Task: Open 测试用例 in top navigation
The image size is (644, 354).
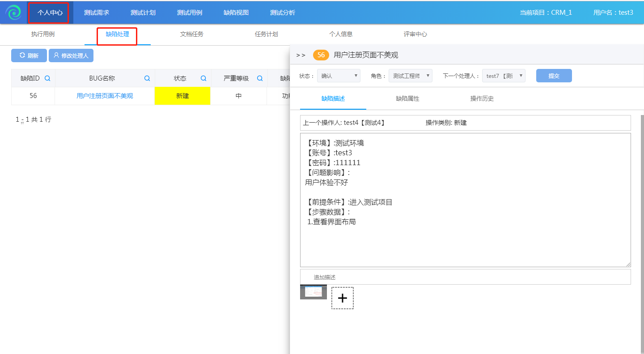Action: point(190,13)
